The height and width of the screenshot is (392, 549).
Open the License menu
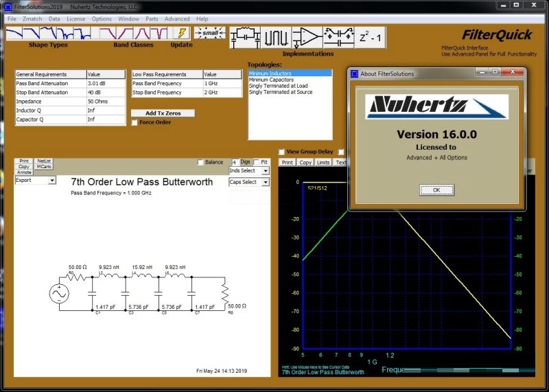[76, 19]
